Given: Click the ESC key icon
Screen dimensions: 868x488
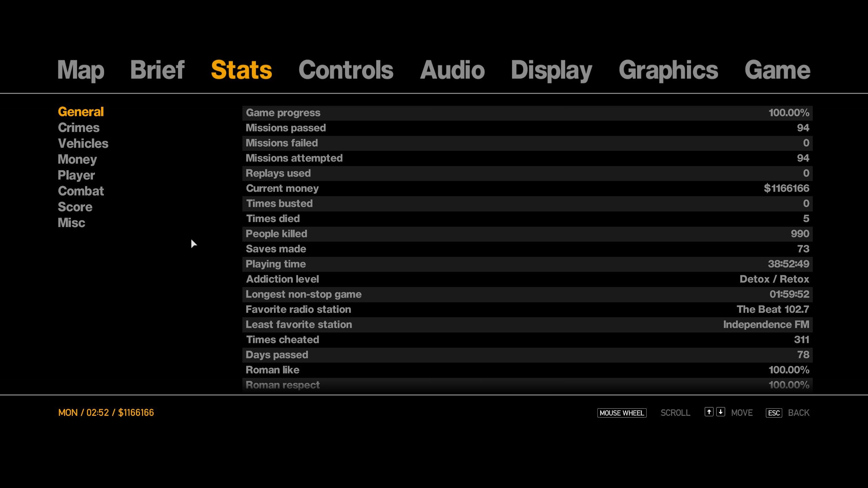Looking at the screenshot, I should click(x=774, y=413).
